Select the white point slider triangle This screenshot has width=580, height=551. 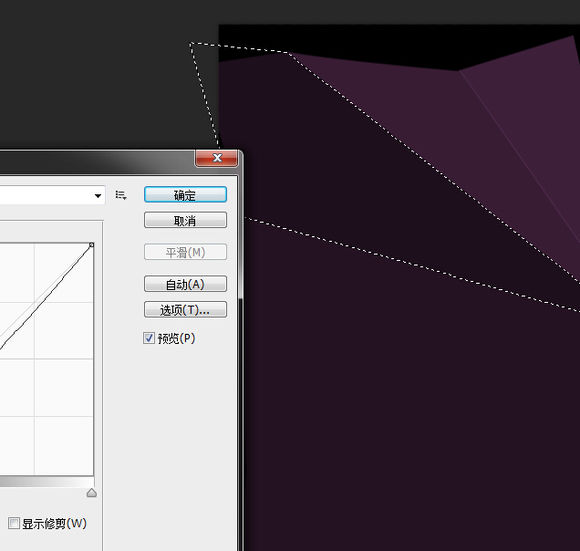tap(92, 493)
